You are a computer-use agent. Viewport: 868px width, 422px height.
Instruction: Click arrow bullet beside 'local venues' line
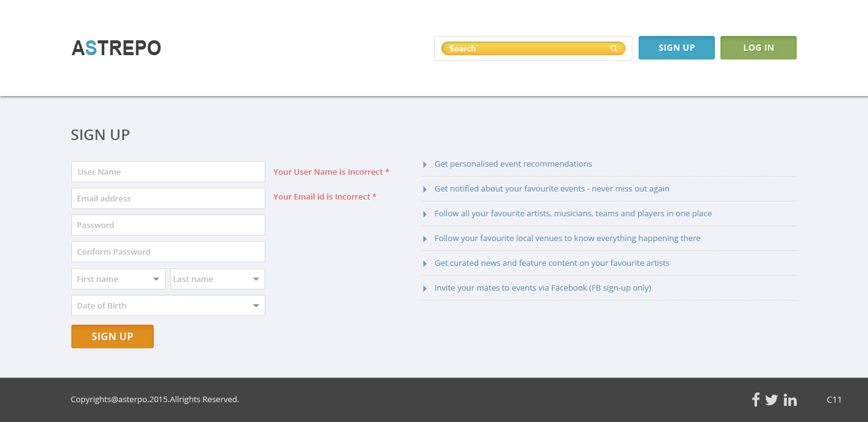click(425, 239)
